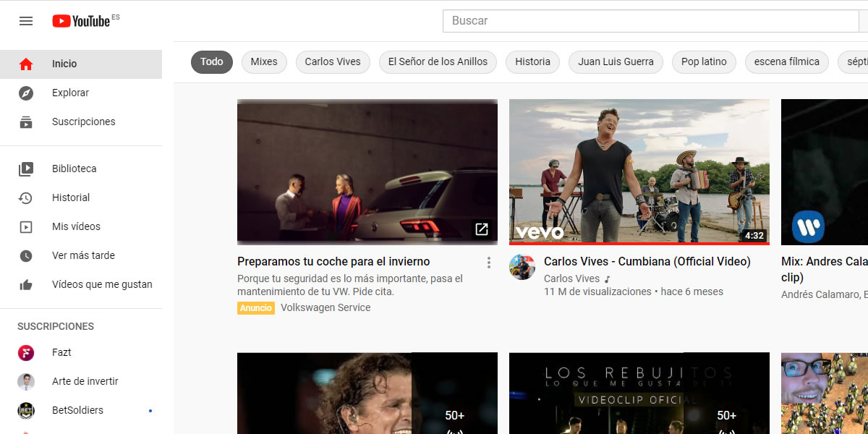Open the man with glasses game thumbnail

point(825,393)
